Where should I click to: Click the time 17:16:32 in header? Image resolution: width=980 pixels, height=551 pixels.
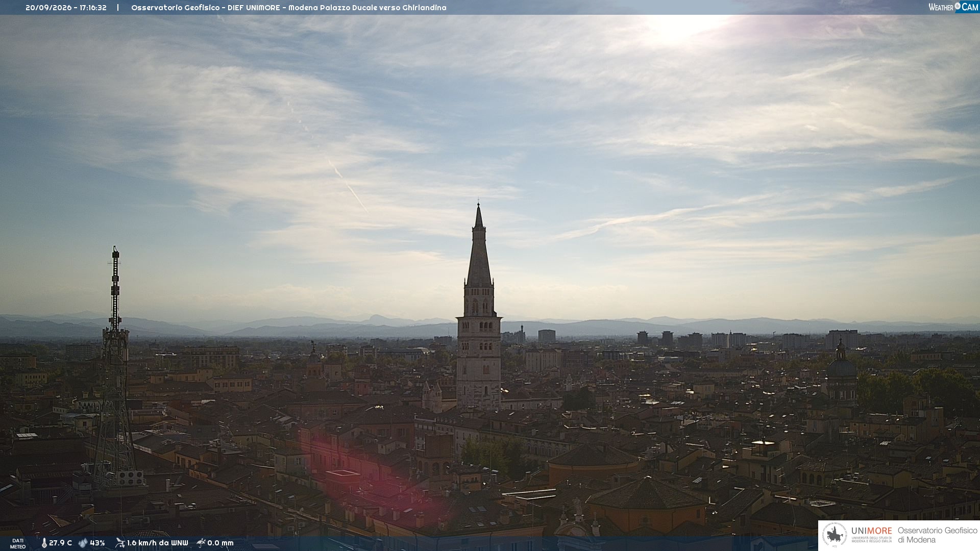coord(93,8)
